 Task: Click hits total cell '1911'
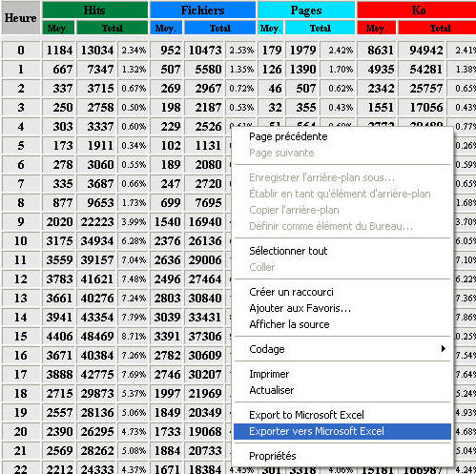pos(96,146)
